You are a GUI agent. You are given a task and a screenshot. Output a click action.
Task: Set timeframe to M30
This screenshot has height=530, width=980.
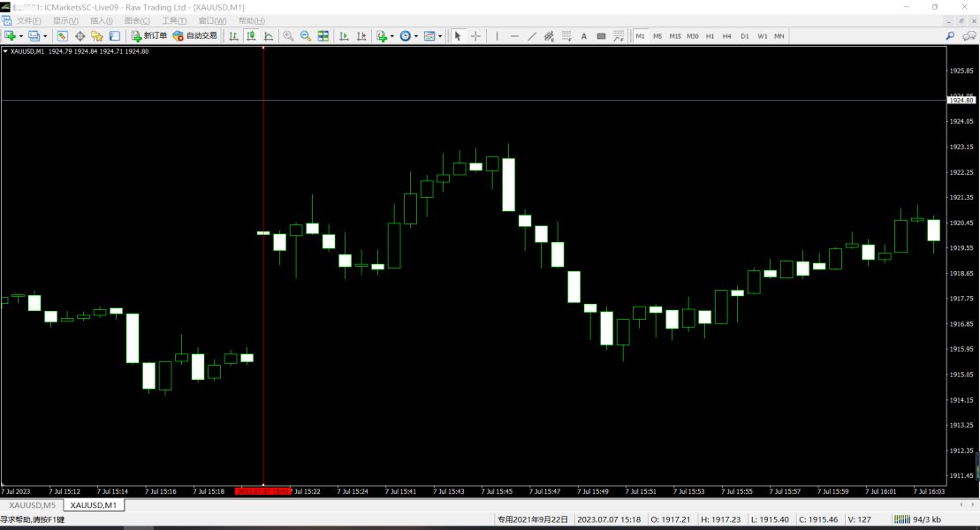point(693,36)
